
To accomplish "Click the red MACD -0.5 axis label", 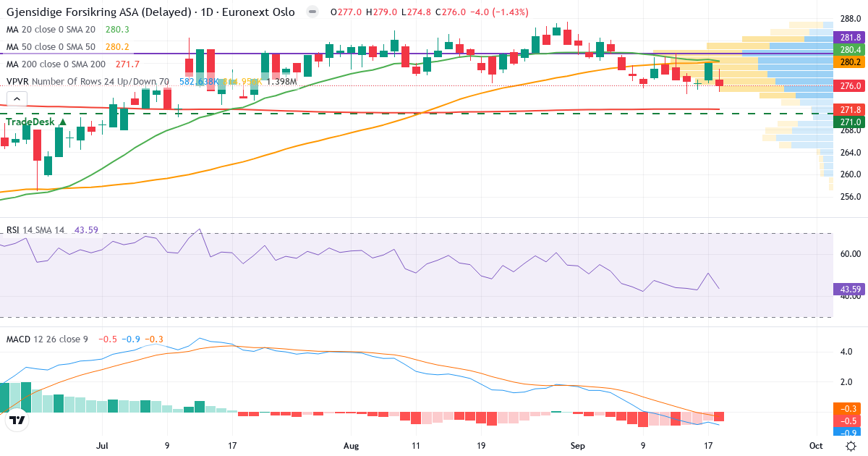I will point(848,421).
